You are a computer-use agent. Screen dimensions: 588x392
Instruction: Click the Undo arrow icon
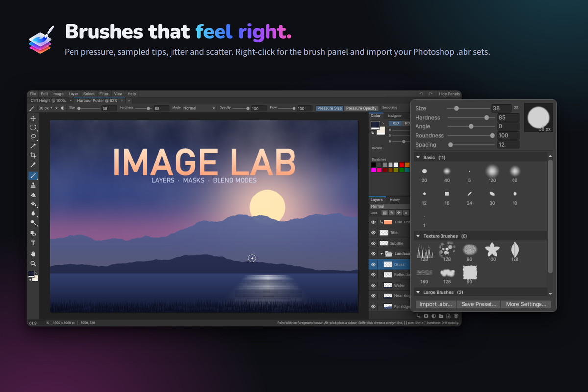[421, 94]
